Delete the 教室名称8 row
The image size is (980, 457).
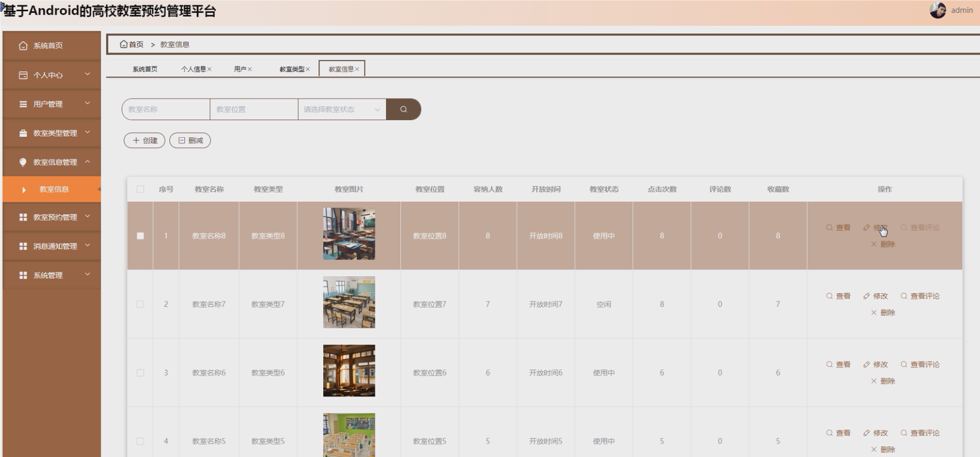pos(883,244)
